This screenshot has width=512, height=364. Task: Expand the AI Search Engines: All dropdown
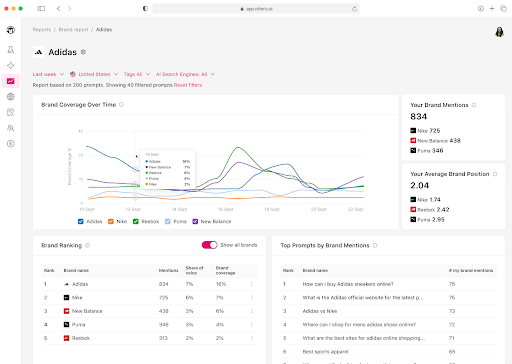click(x=185, y=74)
